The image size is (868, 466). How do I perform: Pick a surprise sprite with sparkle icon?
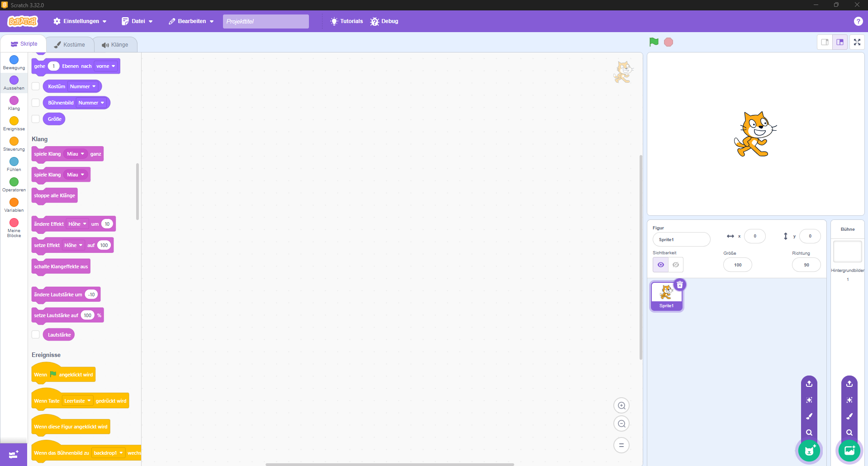tap(809, 400)
